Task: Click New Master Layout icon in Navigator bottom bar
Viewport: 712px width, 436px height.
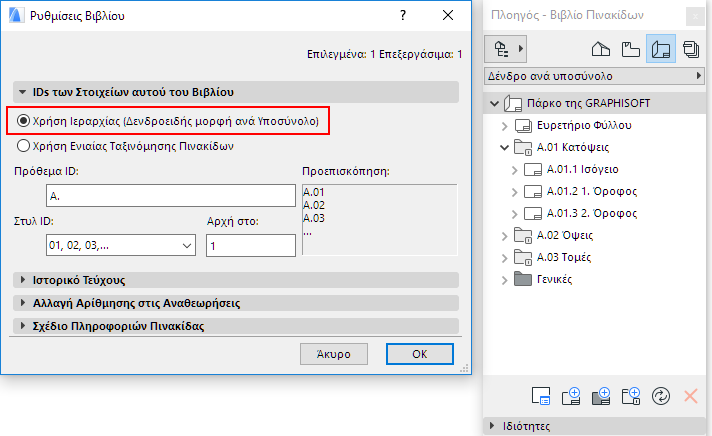Action: coord(601,396)
